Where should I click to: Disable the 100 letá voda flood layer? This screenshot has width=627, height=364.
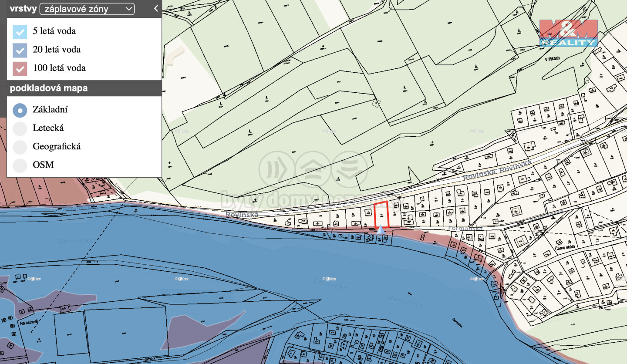pyautogui.click(x=20, y=68)
